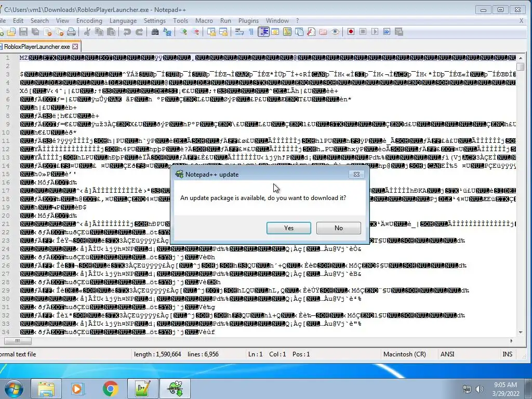Click the Close document toolbar icon

pos(48,32)
